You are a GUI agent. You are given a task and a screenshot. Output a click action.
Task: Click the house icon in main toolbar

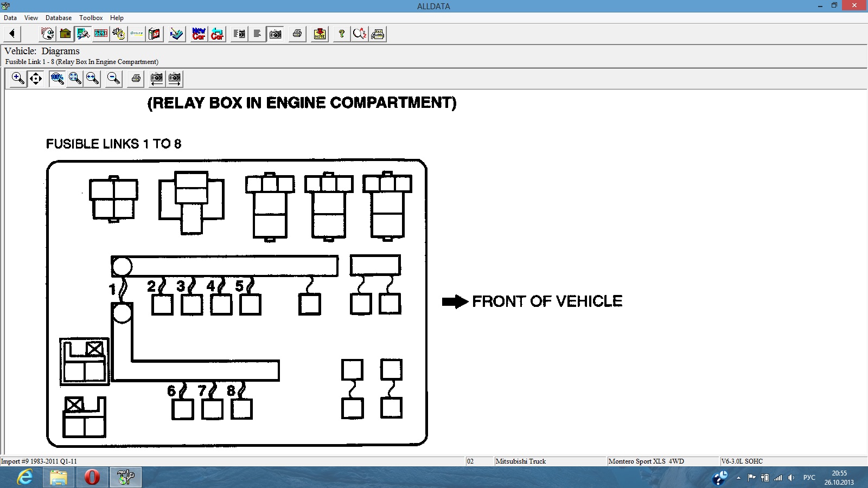[x=66, y=34]
